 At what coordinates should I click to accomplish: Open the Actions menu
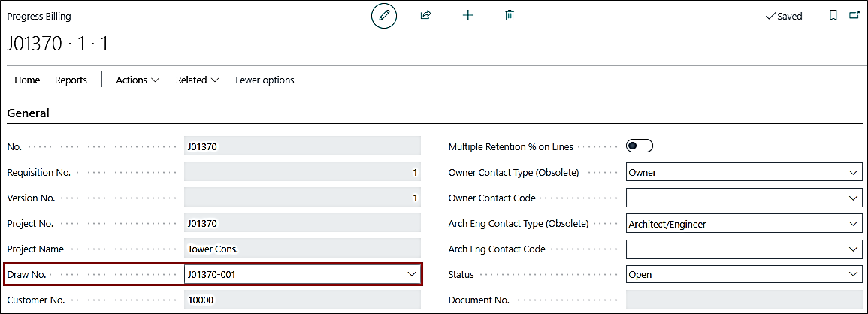click(x=138, y=80)
